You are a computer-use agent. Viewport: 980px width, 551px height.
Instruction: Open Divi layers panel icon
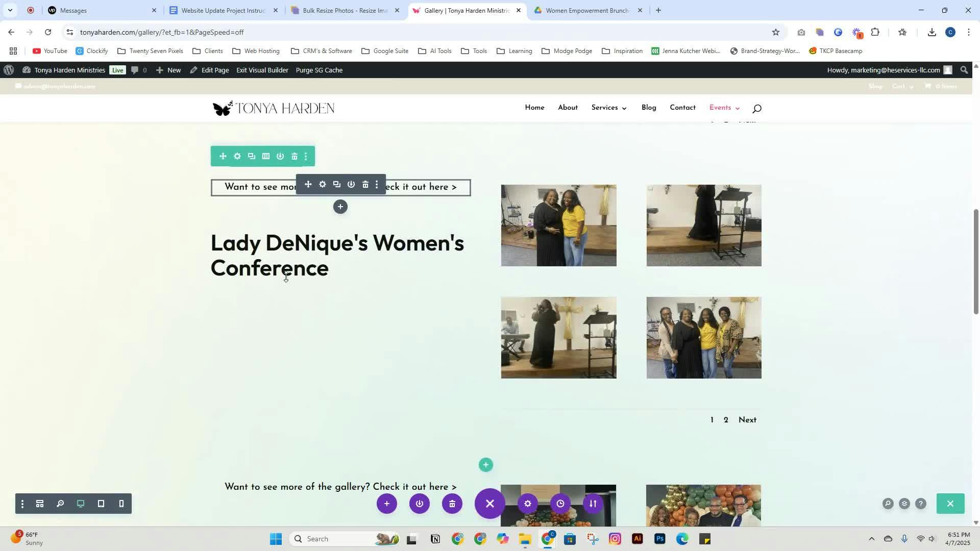point(904,504)
